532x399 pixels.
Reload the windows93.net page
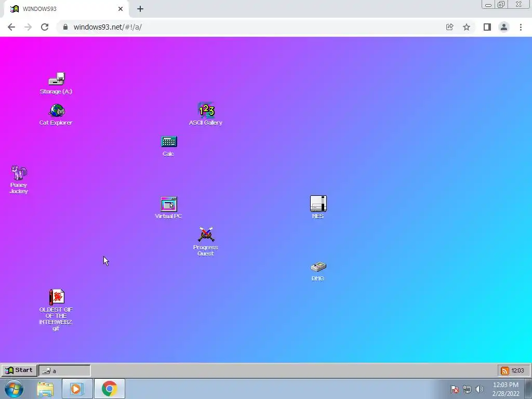(x=45, y=27)
